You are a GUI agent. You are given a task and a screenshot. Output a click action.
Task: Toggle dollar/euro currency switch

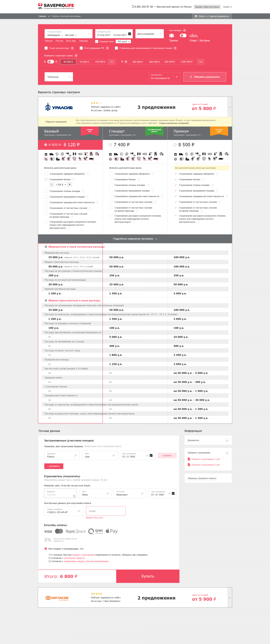click(x=51, y=61)
